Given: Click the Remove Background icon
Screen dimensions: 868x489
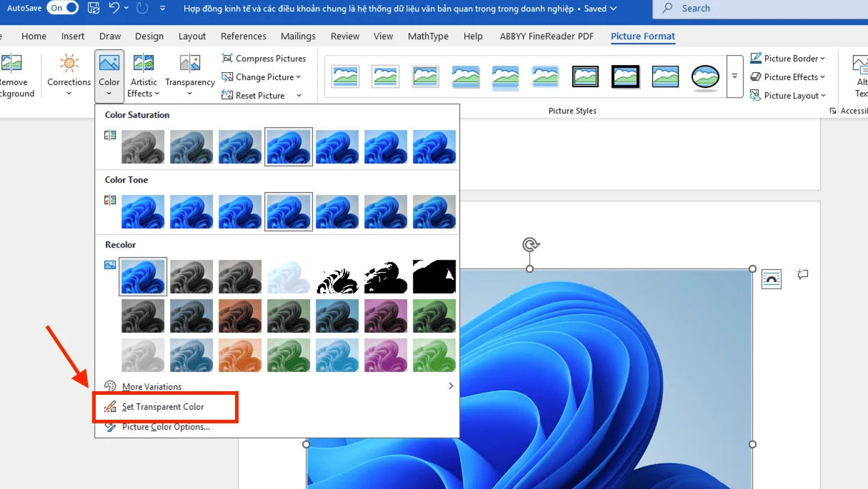Looking at the screenshot, I should (11, 64).
